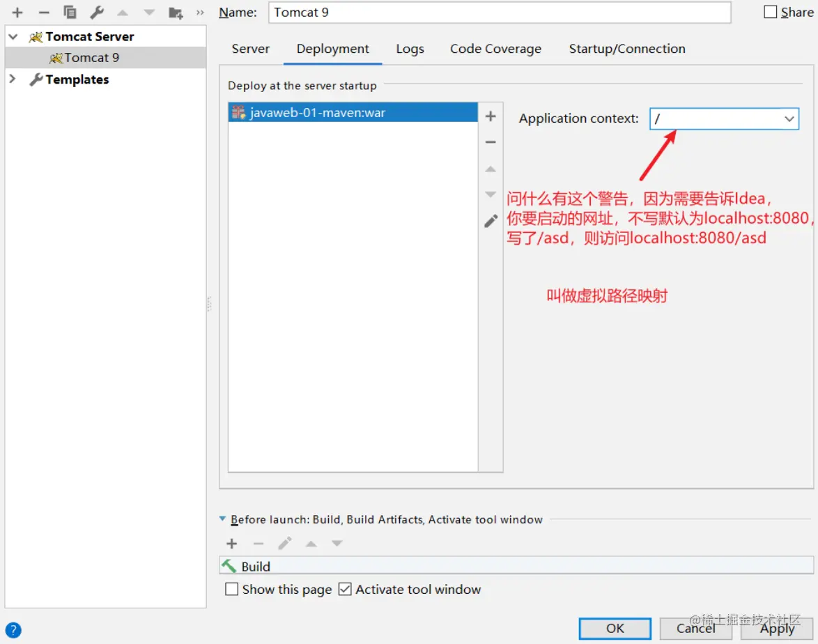
Task: Show more toolbar actions chevron
Action: [x=200, y=13]
